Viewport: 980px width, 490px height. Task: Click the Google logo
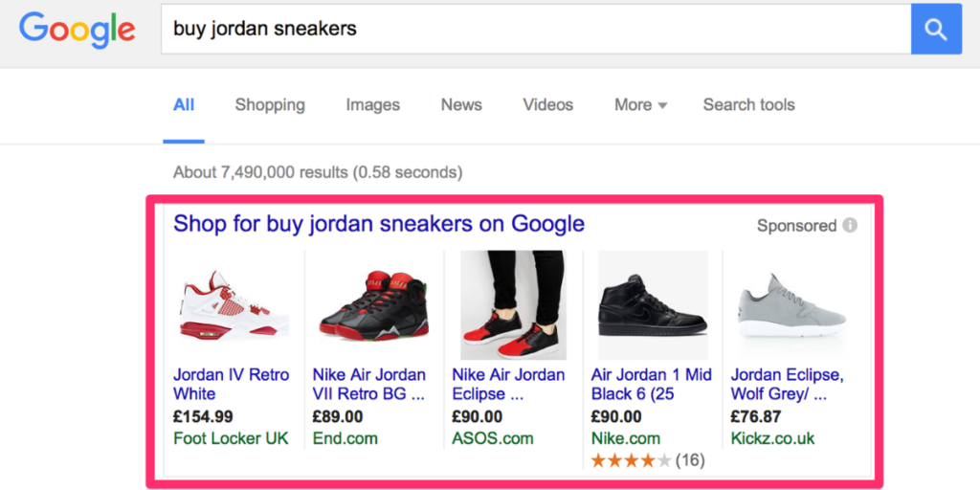[78, 30]
